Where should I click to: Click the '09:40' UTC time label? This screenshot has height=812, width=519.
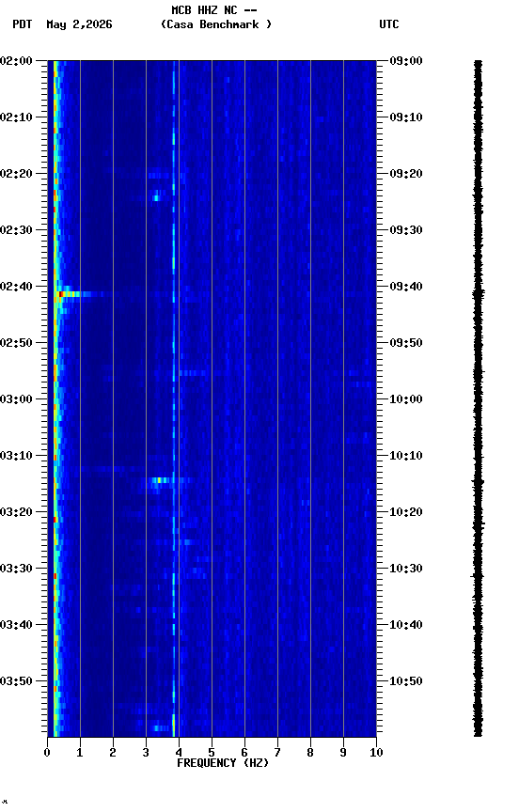pos(406,287)
